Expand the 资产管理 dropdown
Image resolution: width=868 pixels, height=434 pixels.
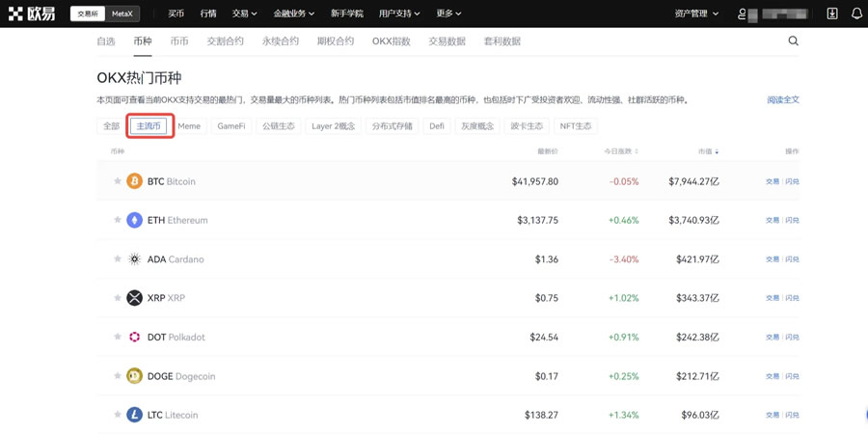click(695, 14)
